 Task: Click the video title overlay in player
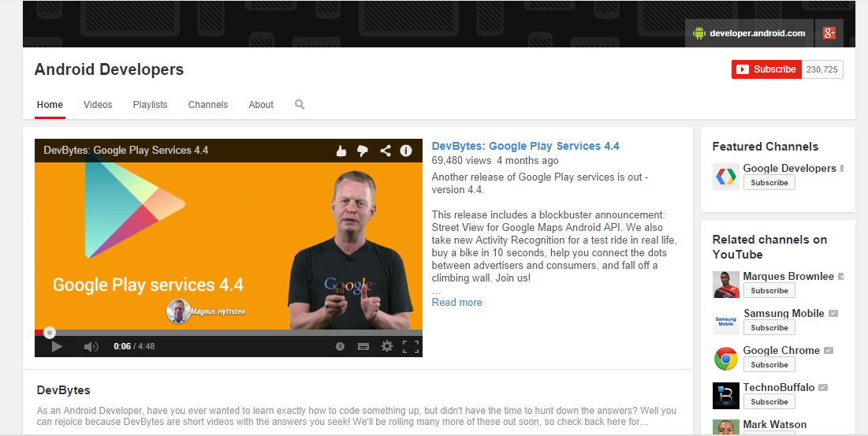[125, 150]
